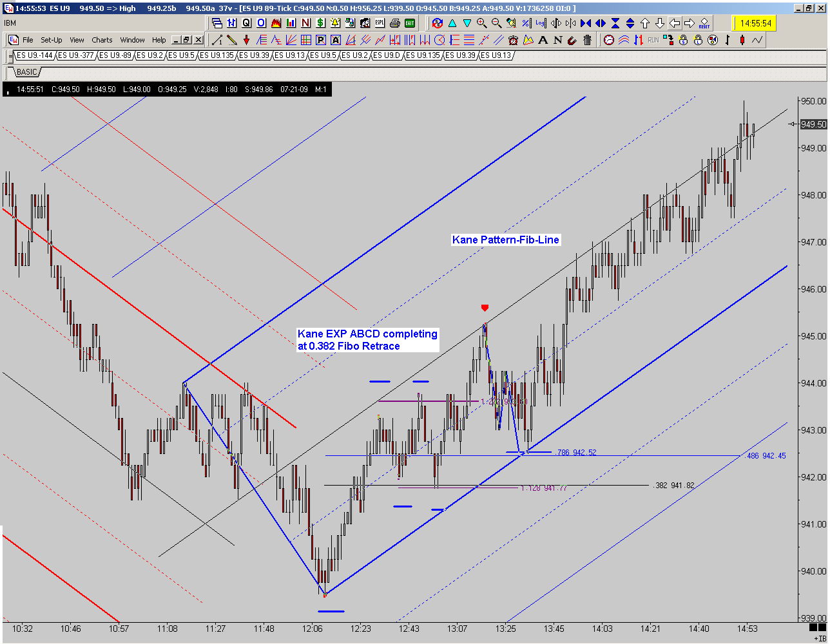Switch to the ES U9.-377 tab
This screenshot has height=644, width=830.
click(75, 55)
